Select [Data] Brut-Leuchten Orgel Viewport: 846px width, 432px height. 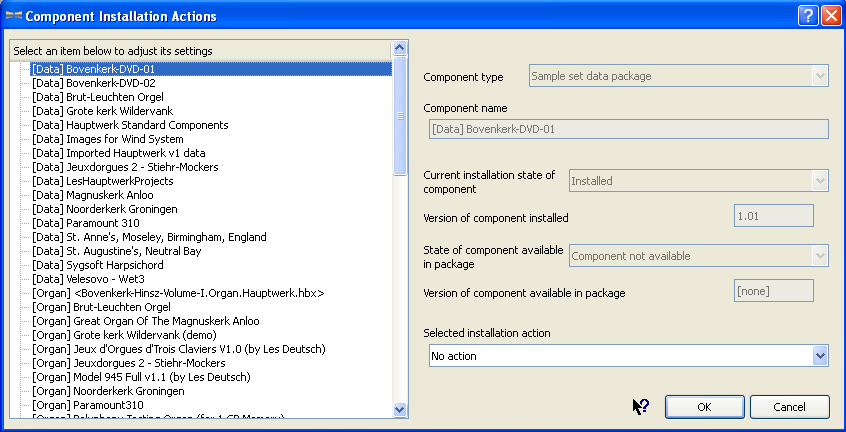(98, 97)
